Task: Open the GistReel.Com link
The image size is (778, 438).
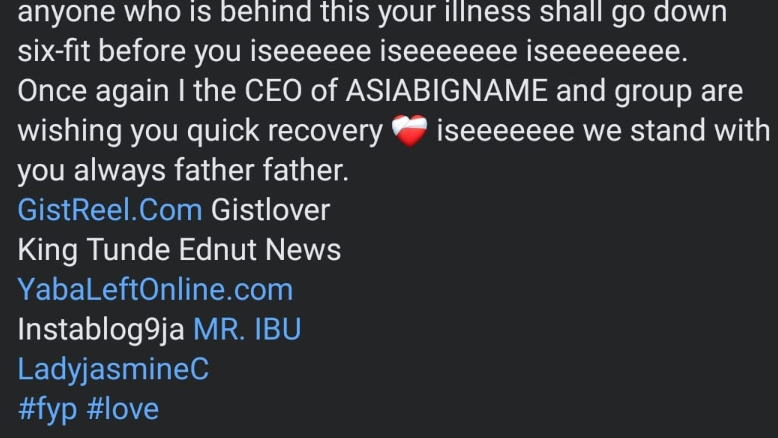Action: (x=110, y=210)
